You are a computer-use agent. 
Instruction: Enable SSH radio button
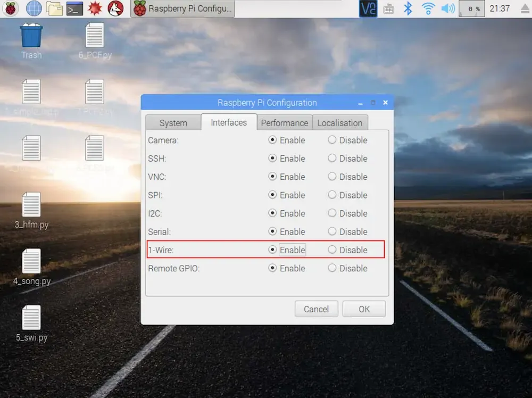[x=272, y=158]
